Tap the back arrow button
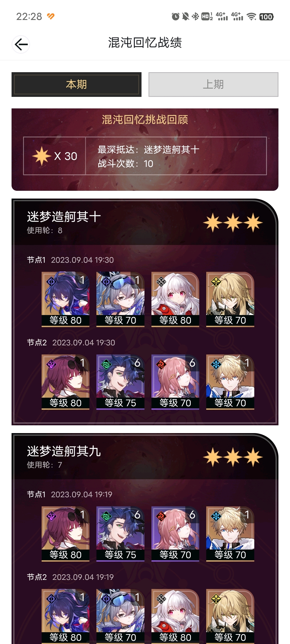 (21, 44)
